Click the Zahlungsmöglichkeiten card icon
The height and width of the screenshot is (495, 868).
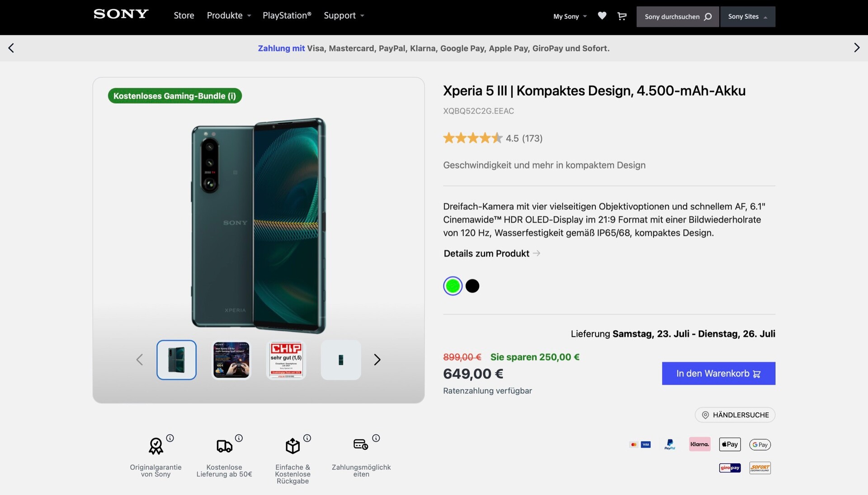361,444
